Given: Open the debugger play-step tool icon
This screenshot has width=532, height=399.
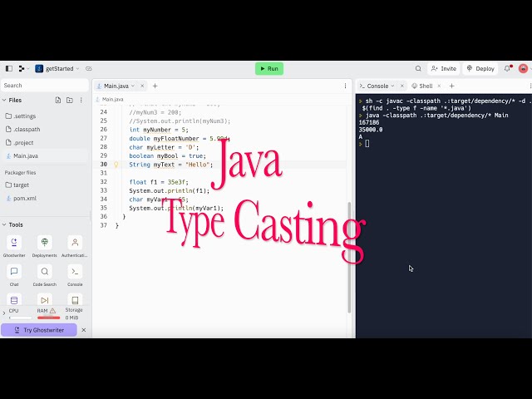Looking at the screenshot, I should (44, 300).
